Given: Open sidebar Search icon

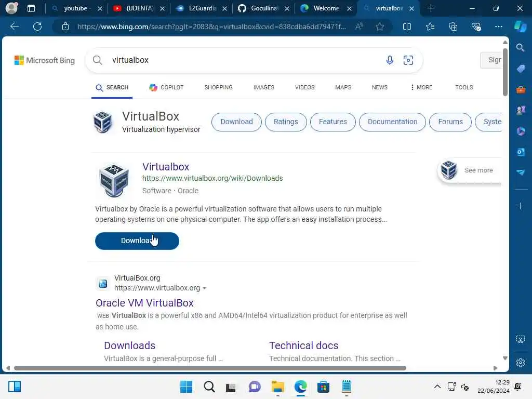Looking at the screenshot, I should click(x=520, y=47).
